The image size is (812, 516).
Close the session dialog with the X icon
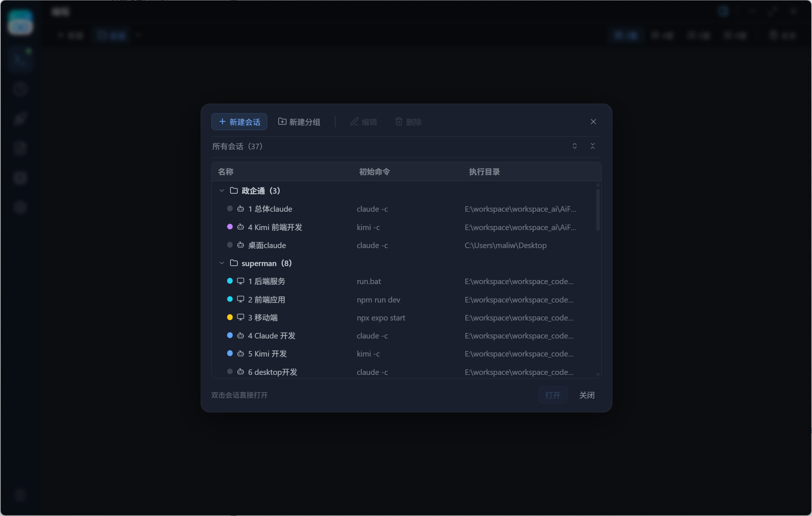593,122
